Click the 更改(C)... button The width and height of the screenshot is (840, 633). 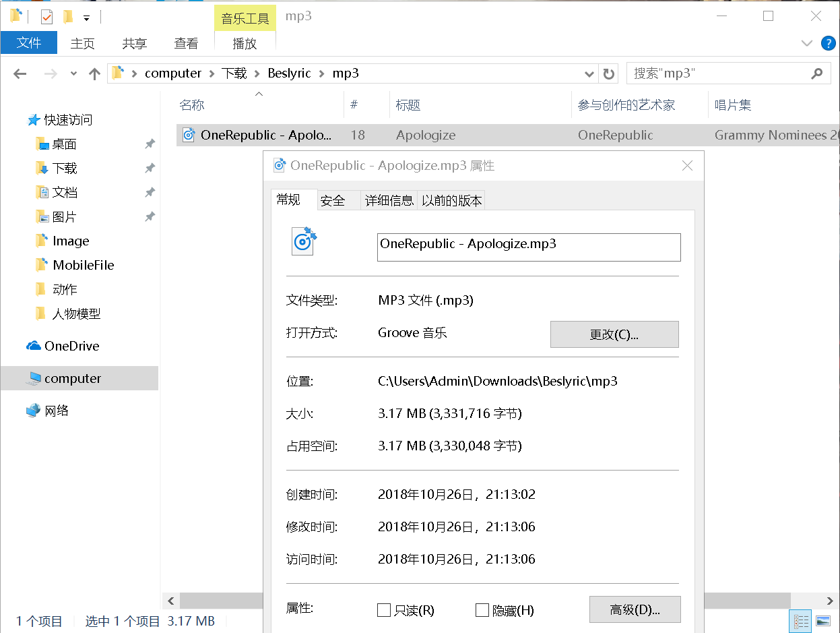coord(614,334)
